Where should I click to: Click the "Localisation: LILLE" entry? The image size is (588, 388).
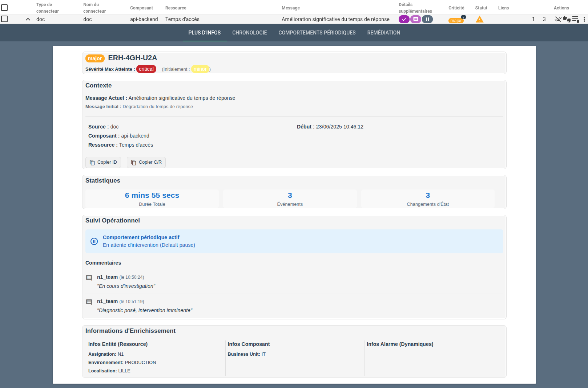click(109, 371)
